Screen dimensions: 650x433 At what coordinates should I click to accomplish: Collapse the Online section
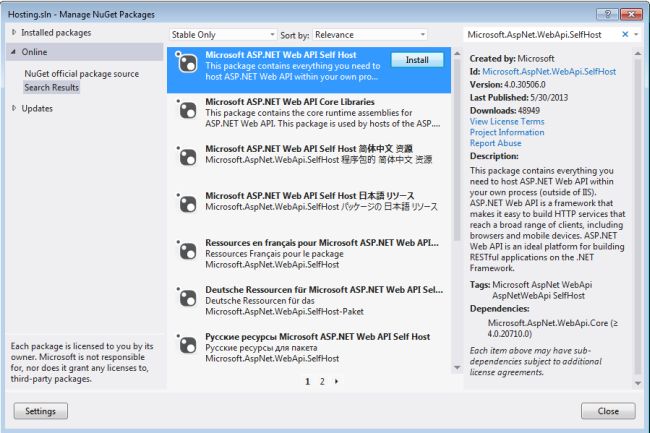coord(14,52)
